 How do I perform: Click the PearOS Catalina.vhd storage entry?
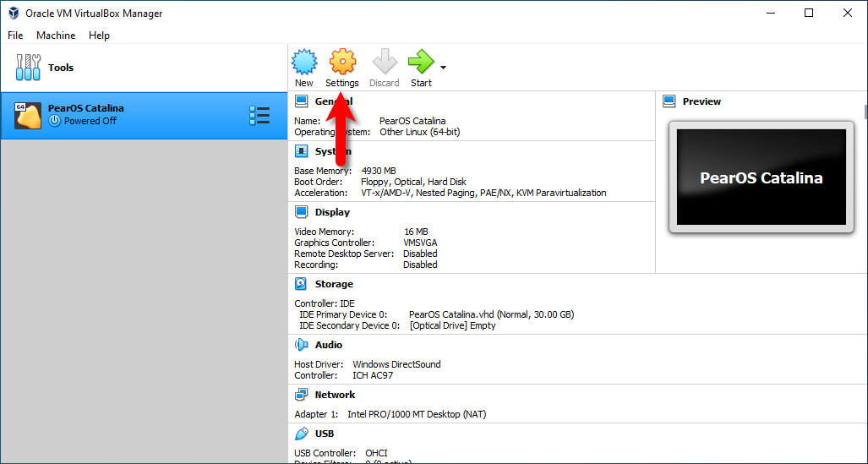(x=492, y=314)
